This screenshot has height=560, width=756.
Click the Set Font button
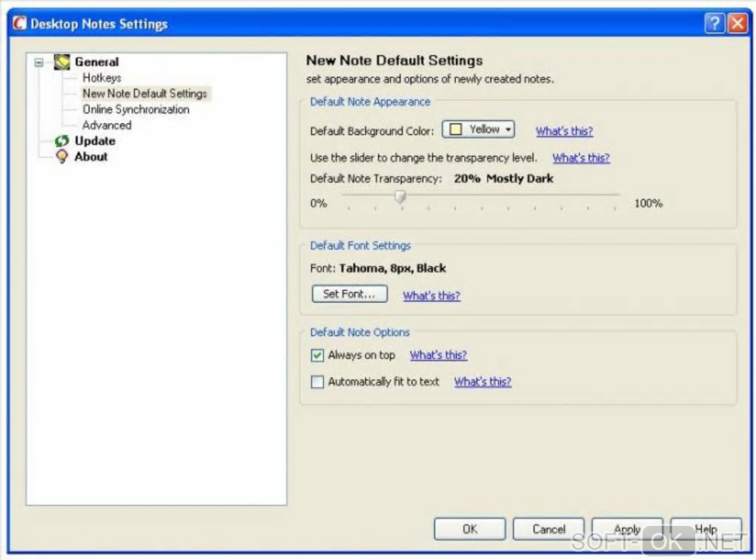click(349, 294)
